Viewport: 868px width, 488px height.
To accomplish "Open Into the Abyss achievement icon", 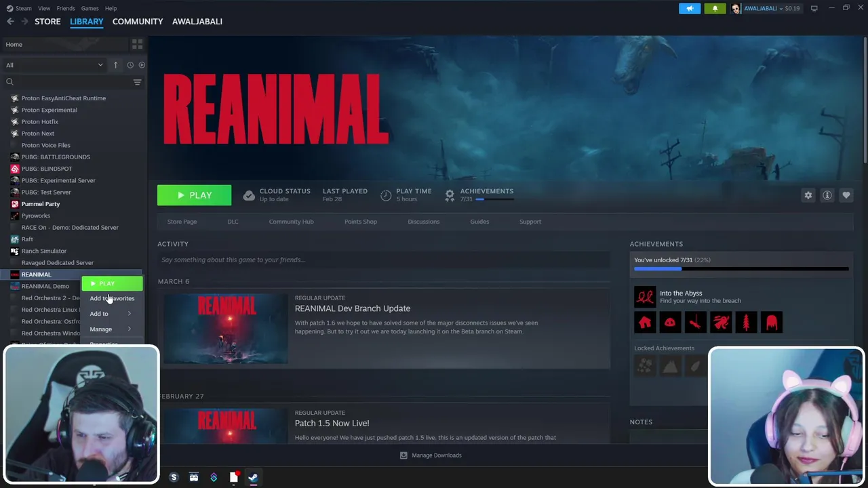I will [645, 296].
